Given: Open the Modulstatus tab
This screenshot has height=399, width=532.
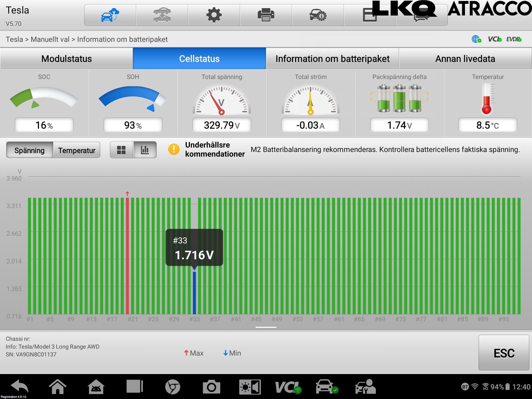Looking at the screenshot, I should (x=66, y=59).
